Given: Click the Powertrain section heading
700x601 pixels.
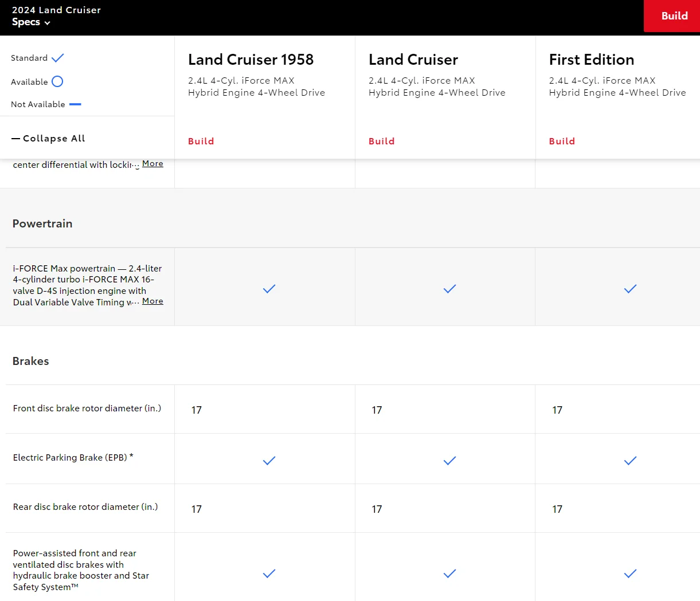Looking at the screenshot, I should (x=42, y=223).
